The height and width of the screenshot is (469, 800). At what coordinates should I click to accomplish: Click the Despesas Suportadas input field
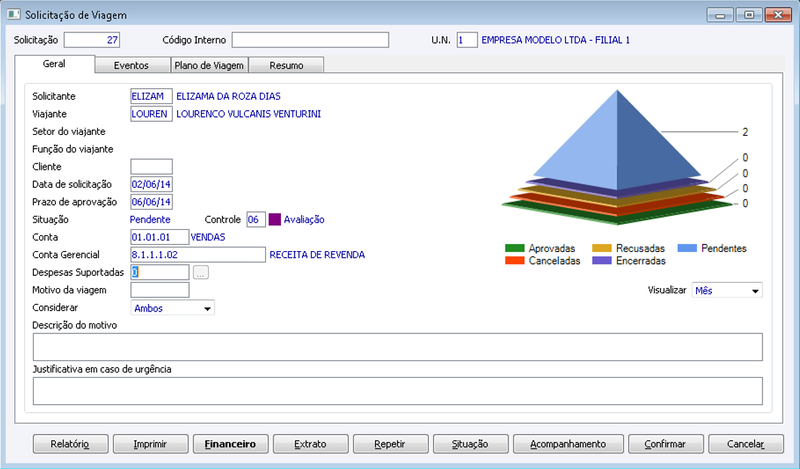(x=160, y=273)
